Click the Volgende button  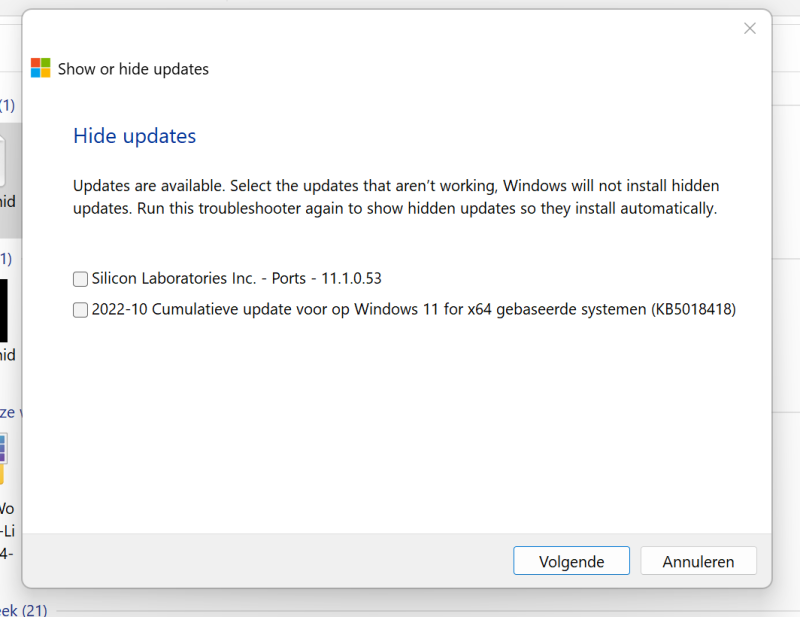(571, 561)
